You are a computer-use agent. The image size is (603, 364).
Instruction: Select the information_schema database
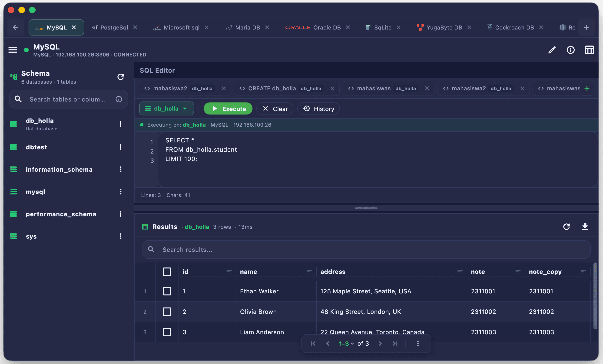59,169
